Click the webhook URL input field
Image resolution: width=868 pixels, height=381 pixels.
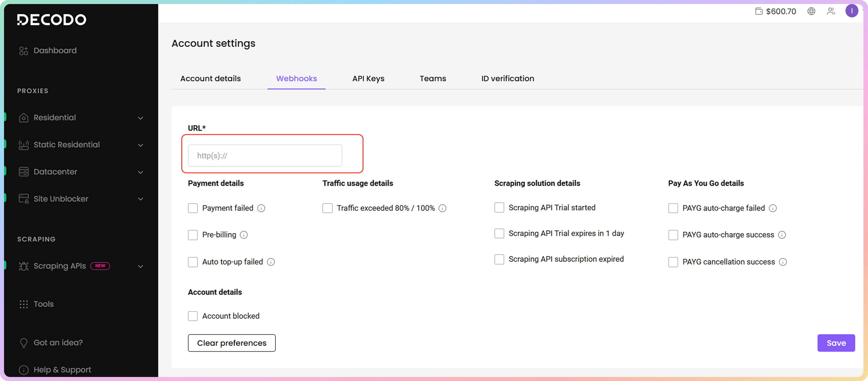265,155
